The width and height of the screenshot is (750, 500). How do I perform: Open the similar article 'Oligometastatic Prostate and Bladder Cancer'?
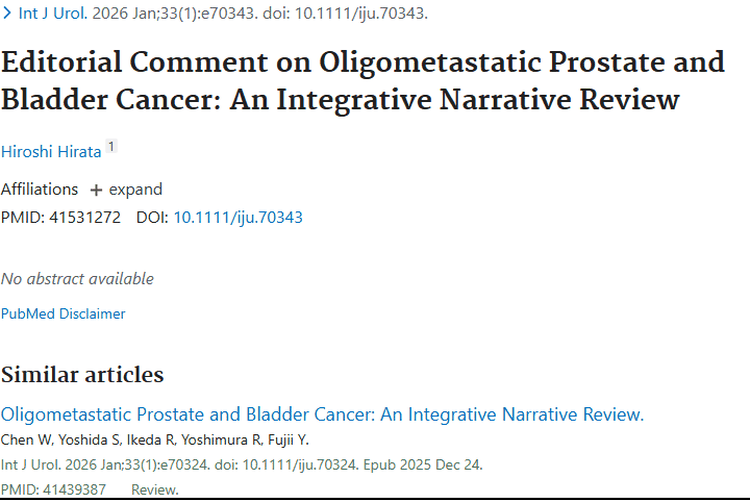pyautogui.click(x=322, y=415)
